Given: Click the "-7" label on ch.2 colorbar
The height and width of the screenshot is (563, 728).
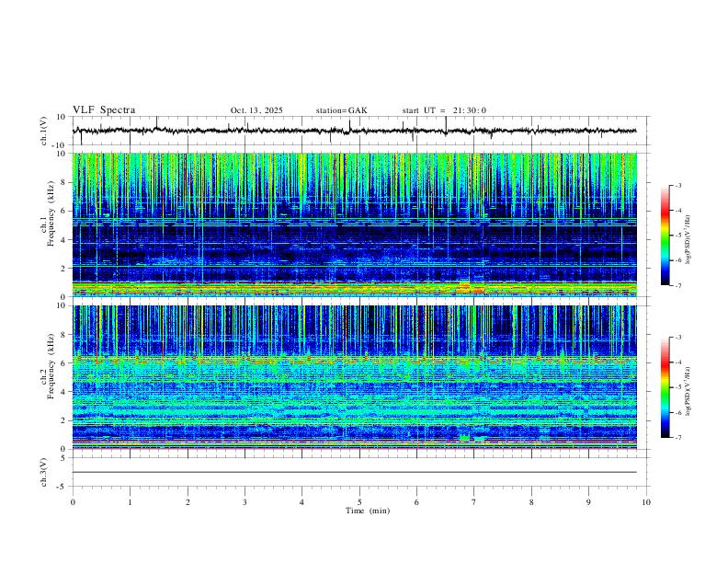Looking at the screenshot, I should point(677,437).
